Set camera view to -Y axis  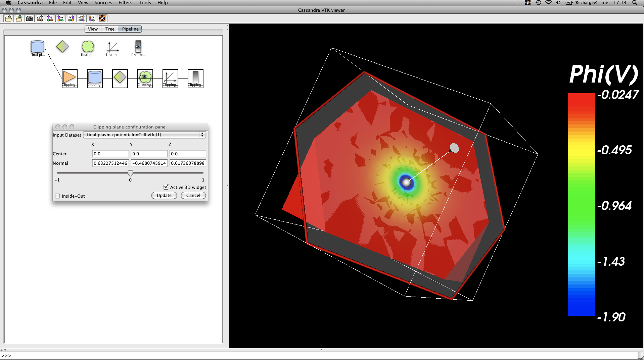coord(71,18)
